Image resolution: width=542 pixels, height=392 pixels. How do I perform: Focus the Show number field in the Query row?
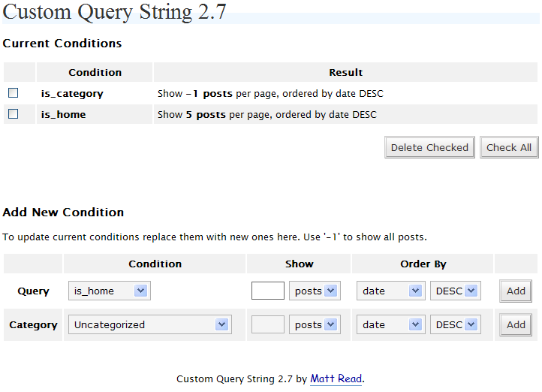[x=268, y=291]
